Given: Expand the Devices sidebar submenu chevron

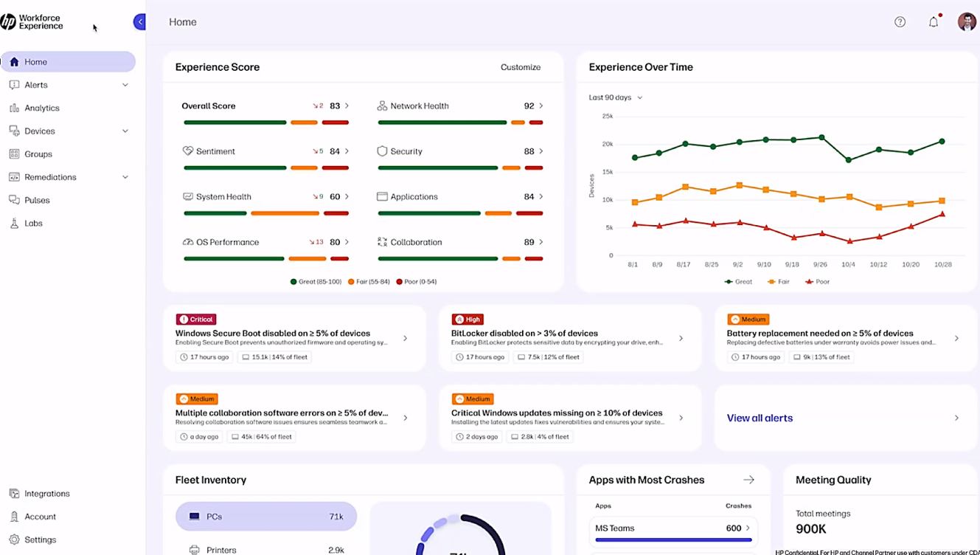Looking at the screenshot, I should (125, 131).
